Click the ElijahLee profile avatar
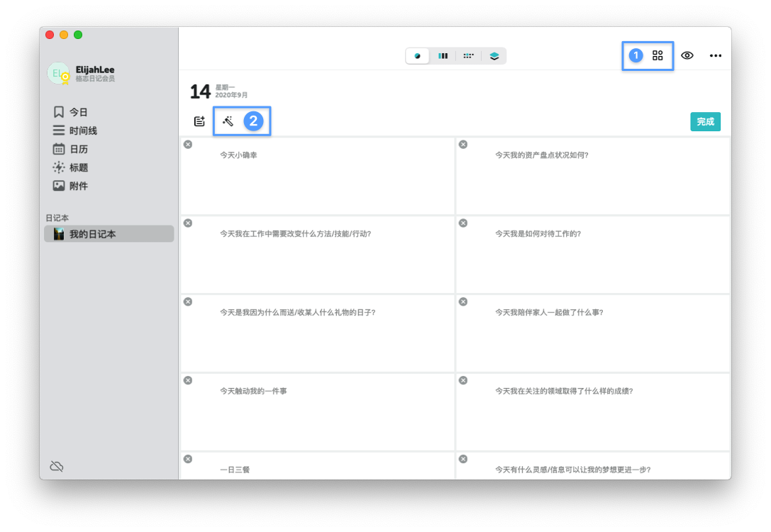771x532 pixels. tap(57, 73)
